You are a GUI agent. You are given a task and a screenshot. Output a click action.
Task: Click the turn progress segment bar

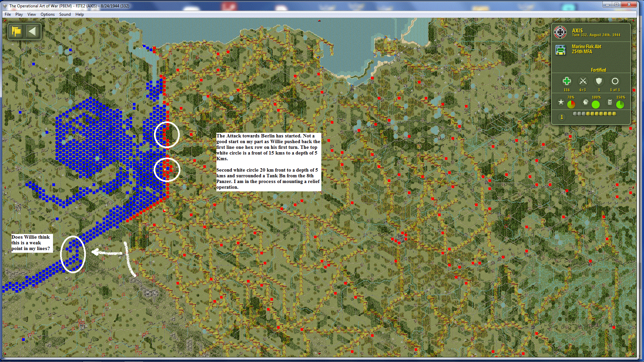pos(594,114)
